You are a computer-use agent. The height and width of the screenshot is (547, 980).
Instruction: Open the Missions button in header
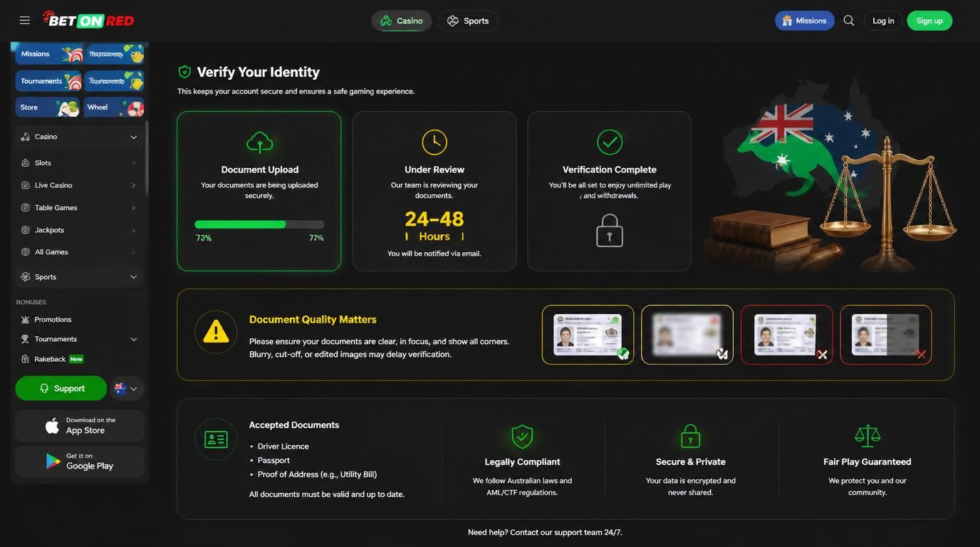coord(805,21)
